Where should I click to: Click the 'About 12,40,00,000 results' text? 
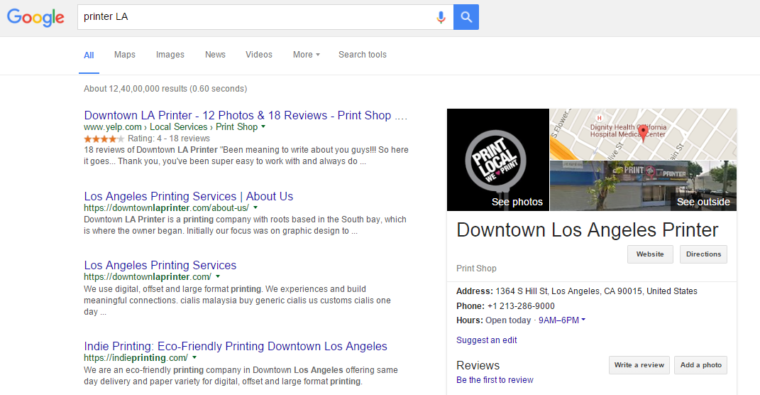165,89
